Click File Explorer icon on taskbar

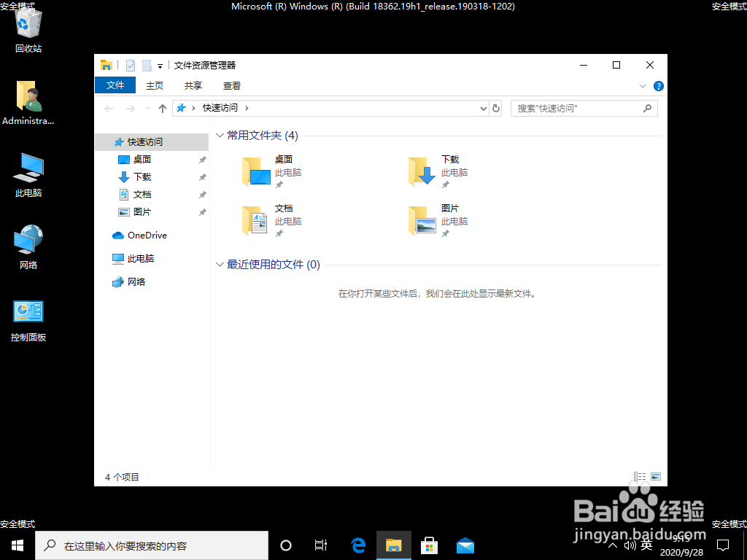click(x=393, y=545)
